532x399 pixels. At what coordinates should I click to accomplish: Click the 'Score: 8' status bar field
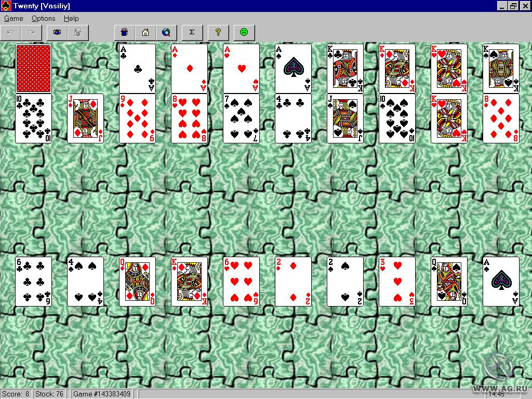(x=16, y=394)
